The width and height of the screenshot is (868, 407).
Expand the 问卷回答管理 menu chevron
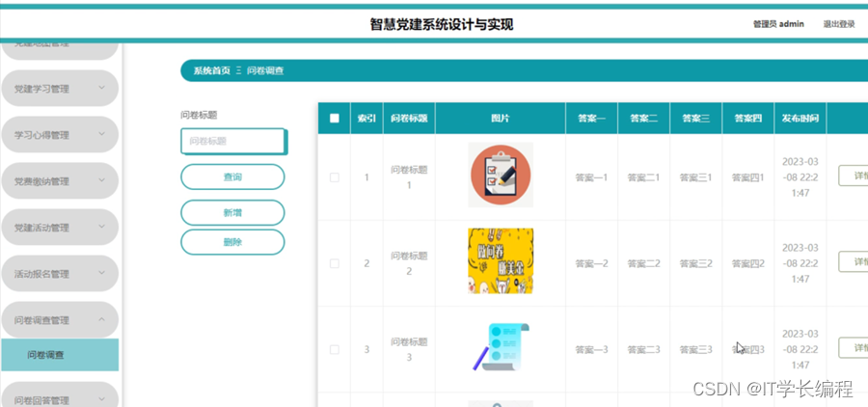pyautogui.click(x=101, y=399)
